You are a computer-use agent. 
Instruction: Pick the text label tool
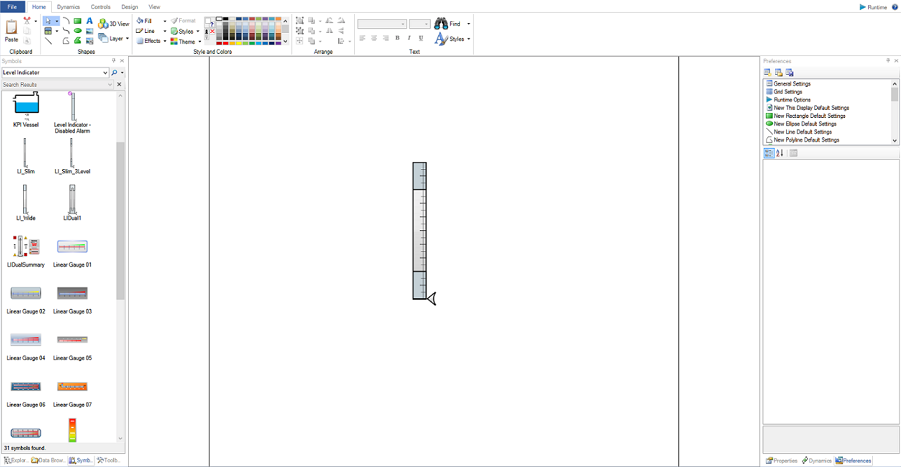point(90,20)
